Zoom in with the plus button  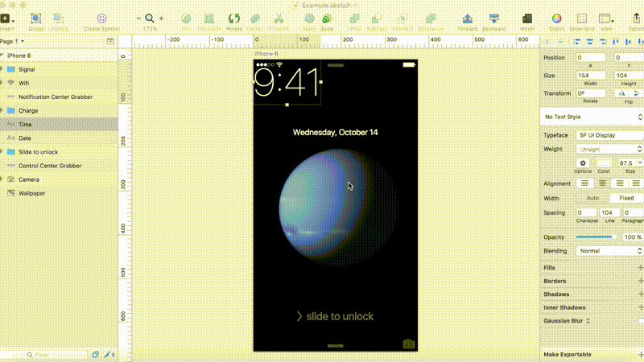pyautogui.click(x=161, y=19)
